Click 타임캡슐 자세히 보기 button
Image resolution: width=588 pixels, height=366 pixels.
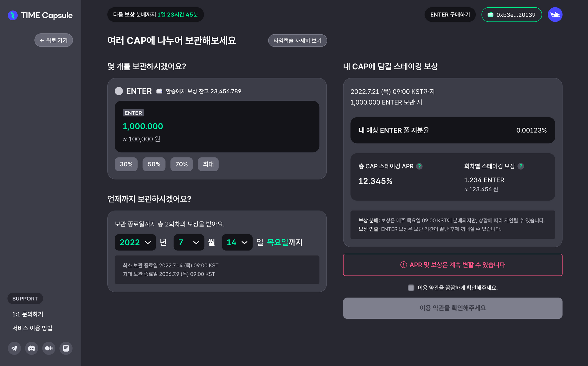[x=298, y=41]
